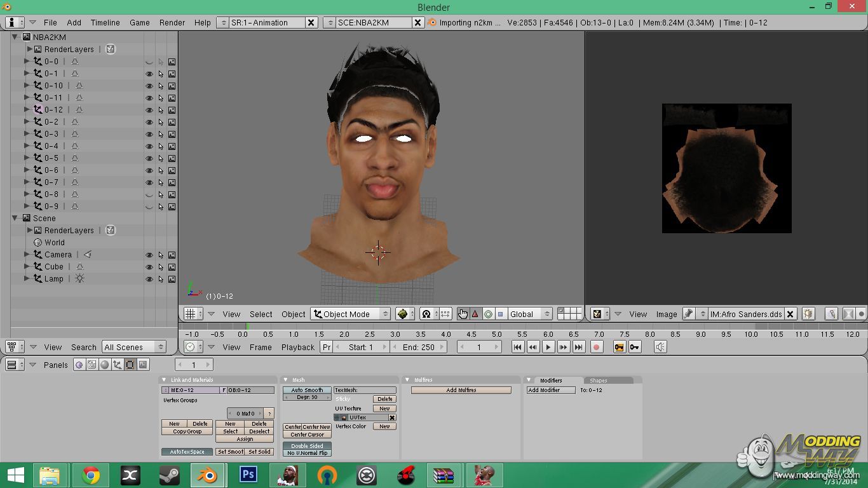Click the mute audio speaker icon

pos(661,347)
